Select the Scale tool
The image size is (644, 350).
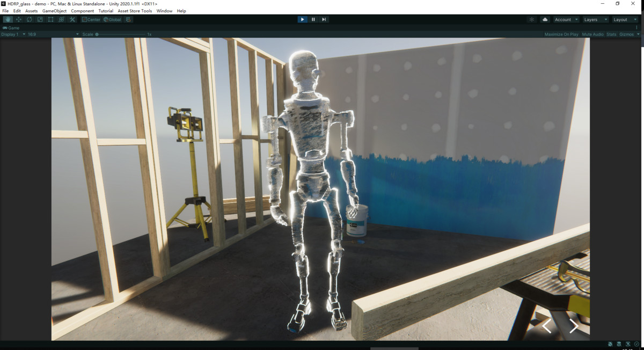pyautogui.click(x=40, y=19)
